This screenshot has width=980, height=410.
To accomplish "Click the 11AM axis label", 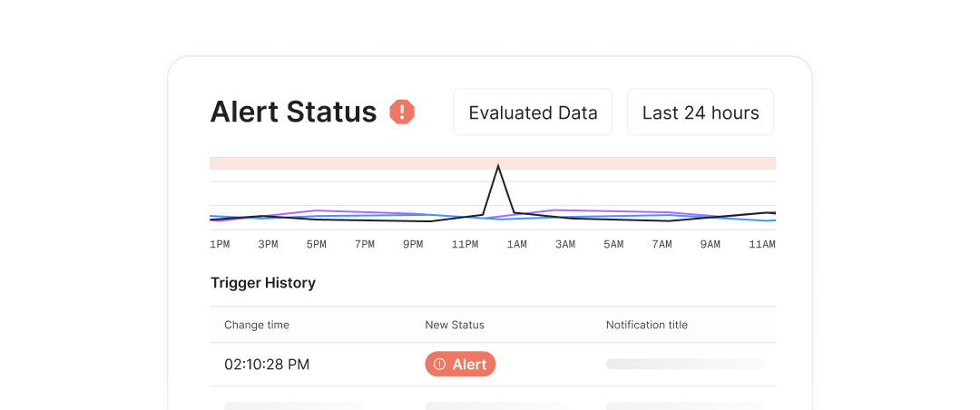I will 762,244.
